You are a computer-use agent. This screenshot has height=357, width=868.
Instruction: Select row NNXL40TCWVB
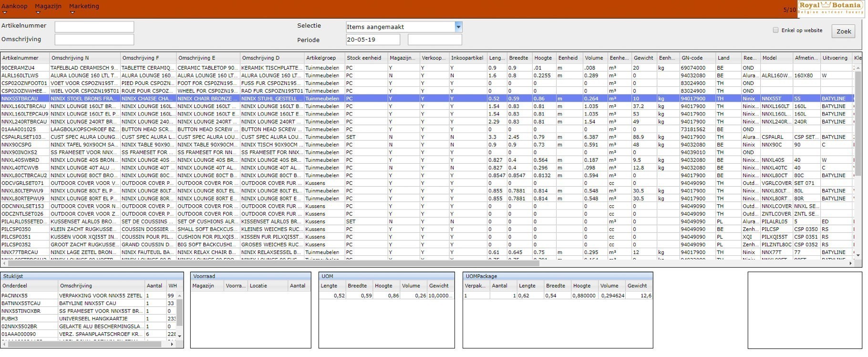tap(427, 168)
